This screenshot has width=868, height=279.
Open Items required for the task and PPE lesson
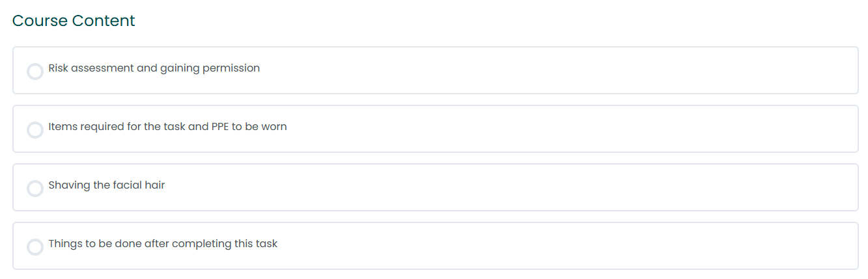(x=167, y=127)
